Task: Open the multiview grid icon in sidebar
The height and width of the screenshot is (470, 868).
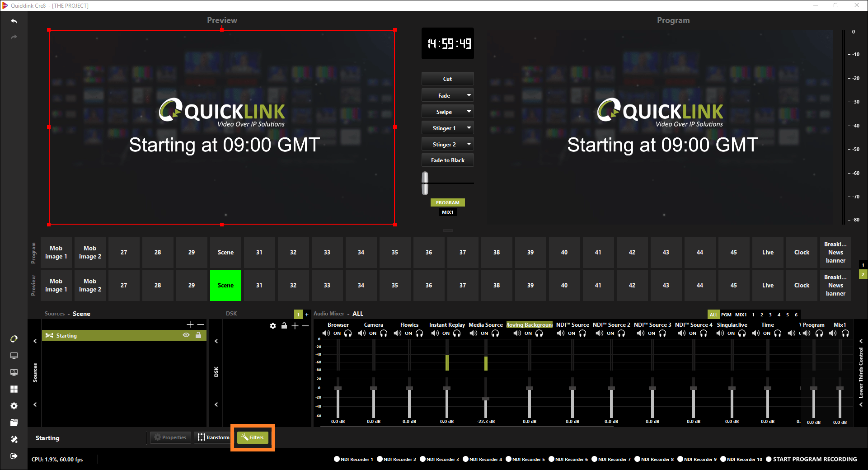Action: tap(14, 389)
